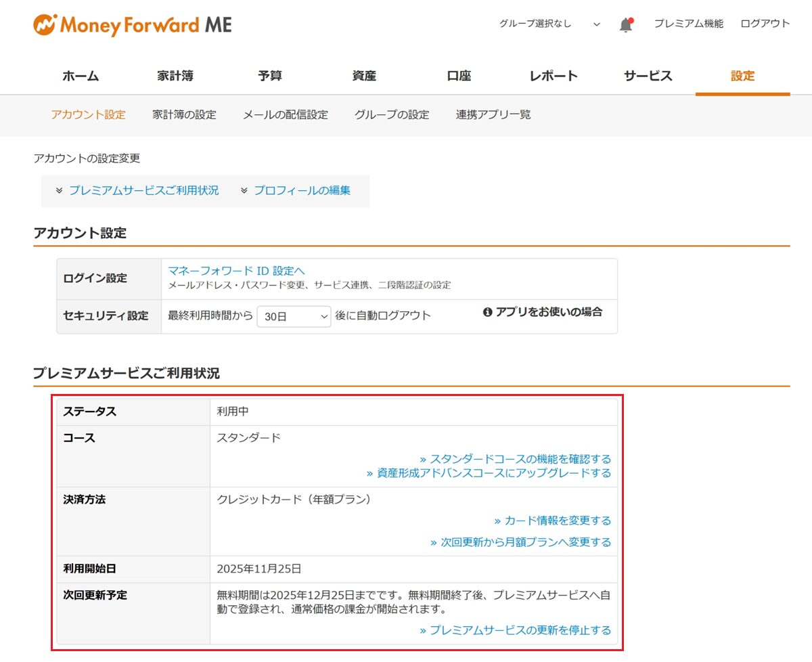
Task: Click the プレミアム機能 link
Action: [688, 24]
